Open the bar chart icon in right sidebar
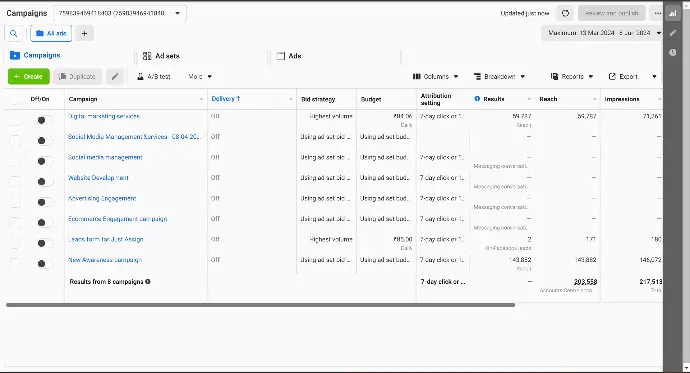Image resolution: width=690 pixels, height=373 pixels. pos(672,13)
